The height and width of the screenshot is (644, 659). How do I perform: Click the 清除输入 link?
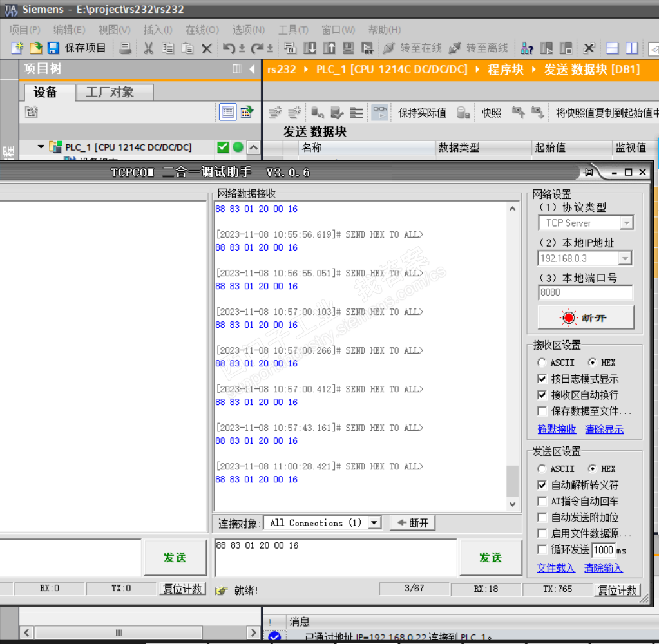[x=603, y=567]
